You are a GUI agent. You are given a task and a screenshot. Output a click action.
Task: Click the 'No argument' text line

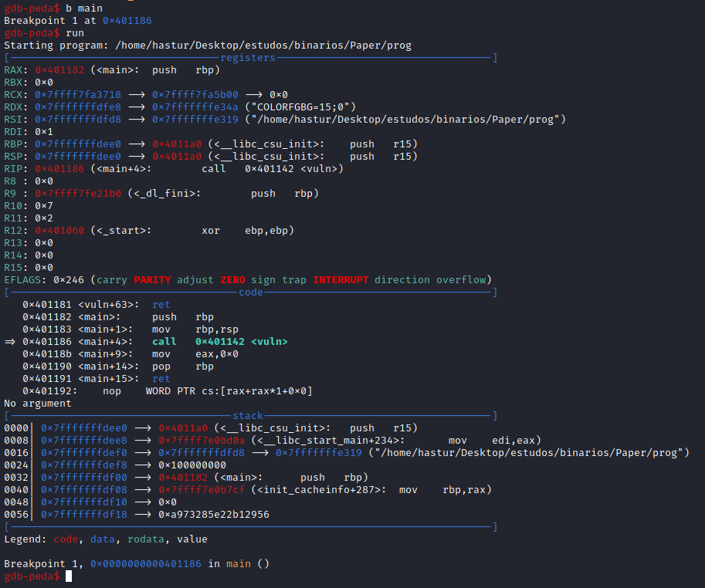pos(38,404)
